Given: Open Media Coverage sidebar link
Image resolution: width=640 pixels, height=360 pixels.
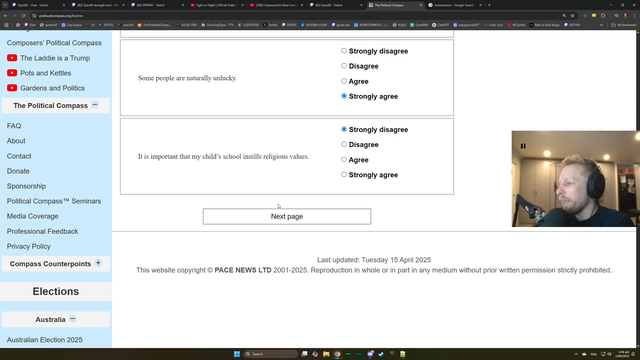Looking at the screenshot, I should tap(32, 216).
